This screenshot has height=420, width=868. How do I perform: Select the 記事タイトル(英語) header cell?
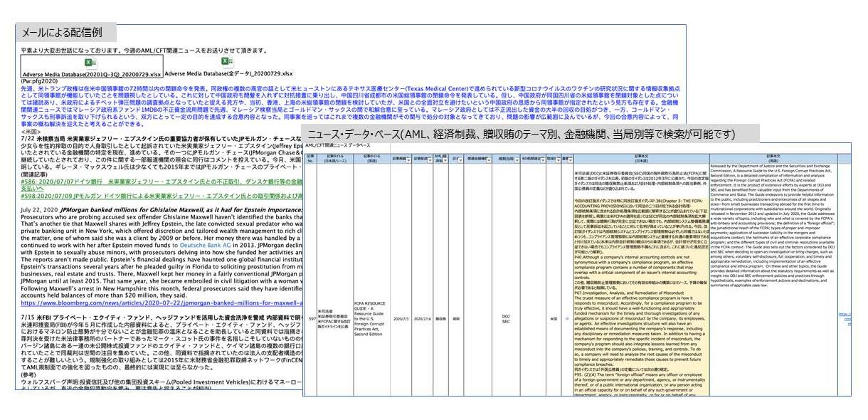tap(371, 159)
